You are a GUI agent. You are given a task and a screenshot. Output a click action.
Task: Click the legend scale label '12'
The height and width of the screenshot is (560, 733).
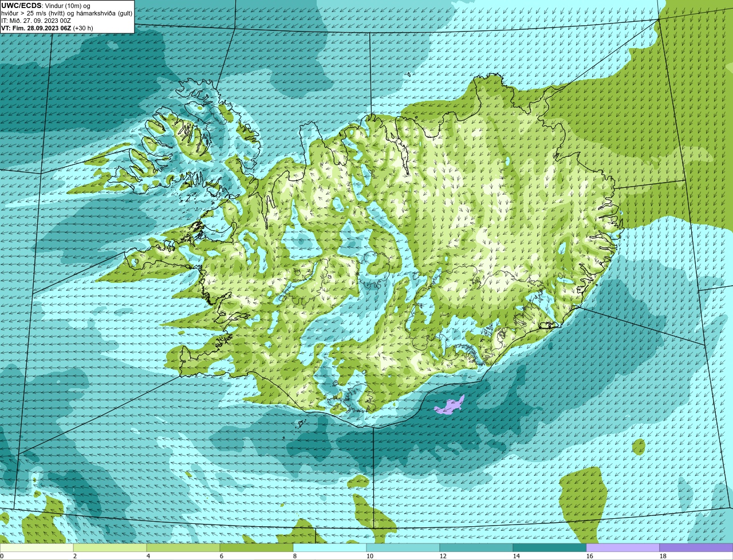click(443, 556)
